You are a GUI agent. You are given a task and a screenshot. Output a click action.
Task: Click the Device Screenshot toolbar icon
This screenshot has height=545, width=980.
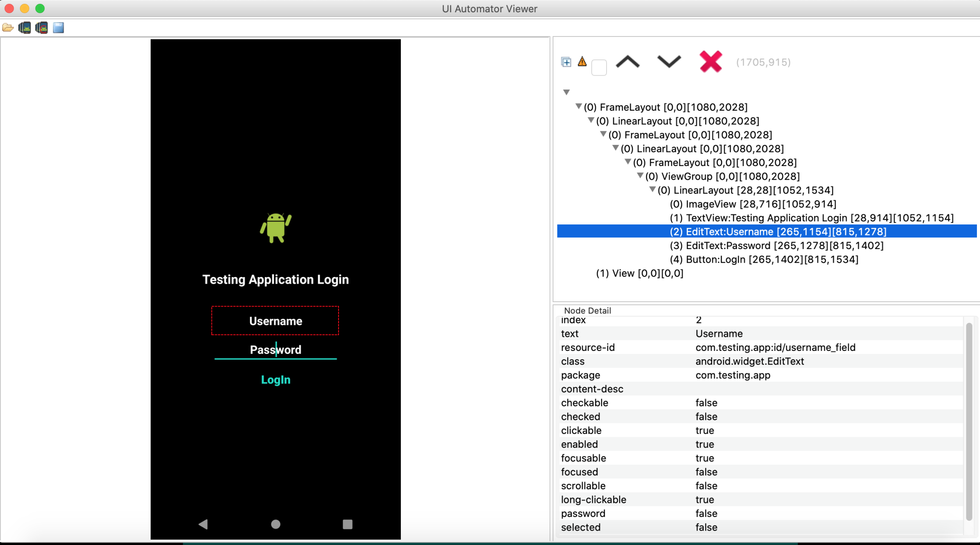click(25, 28)
